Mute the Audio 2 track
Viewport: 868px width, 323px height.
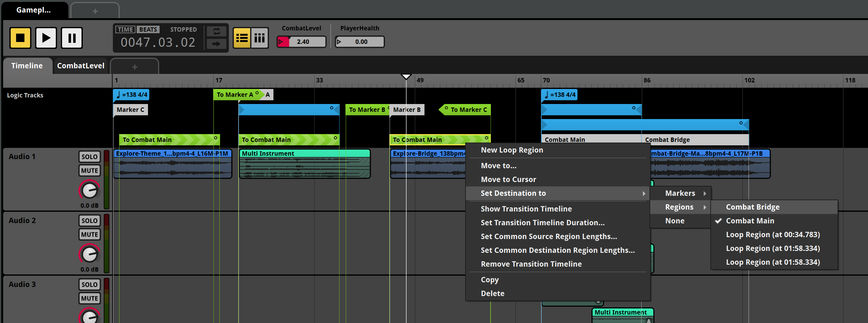point(89,234)
